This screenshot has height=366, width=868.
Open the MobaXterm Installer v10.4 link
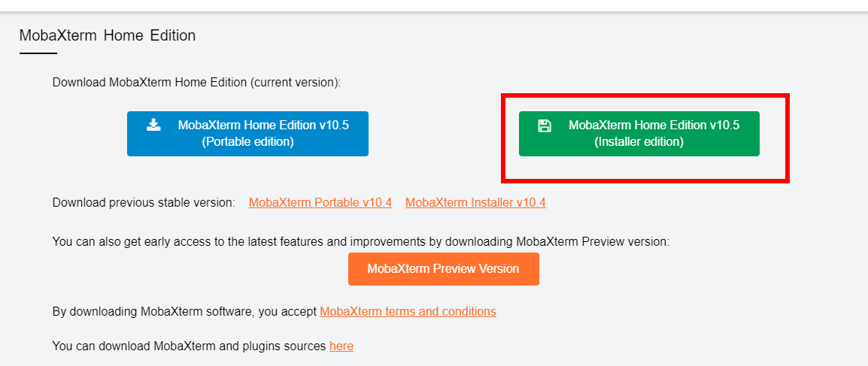pyautogui.click(x=475, y=202)
